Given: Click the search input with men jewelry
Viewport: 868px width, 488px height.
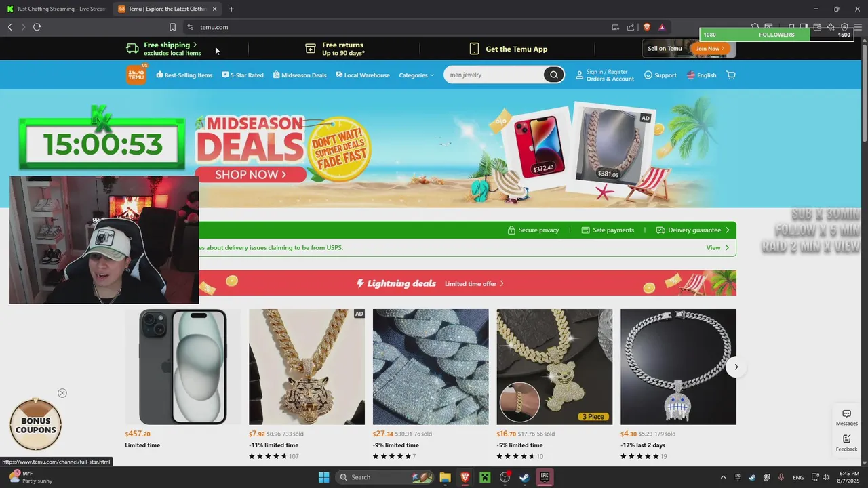Looking at the screenshot, I should click(x=494, y=75).
